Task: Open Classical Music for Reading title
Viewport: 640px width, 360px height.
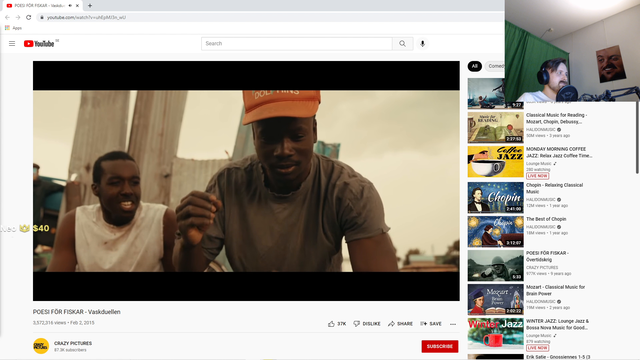Action: pos(557,118)
